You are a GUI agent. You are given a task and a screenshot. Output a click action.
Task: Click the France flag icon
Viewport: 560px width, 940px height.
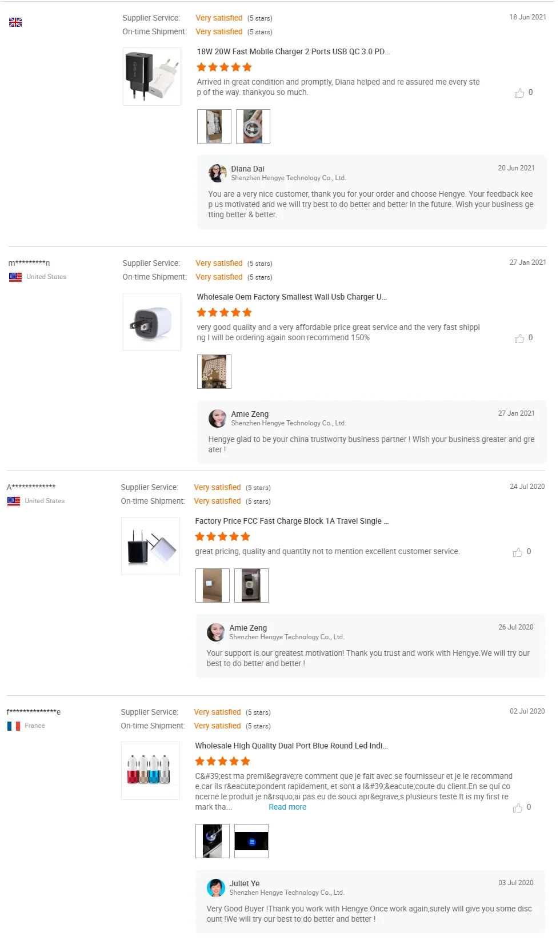(x=14, y=726)
